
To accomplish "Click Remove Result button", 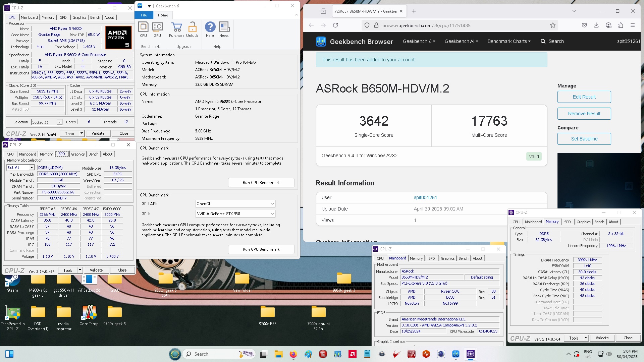I will [584, 114].
